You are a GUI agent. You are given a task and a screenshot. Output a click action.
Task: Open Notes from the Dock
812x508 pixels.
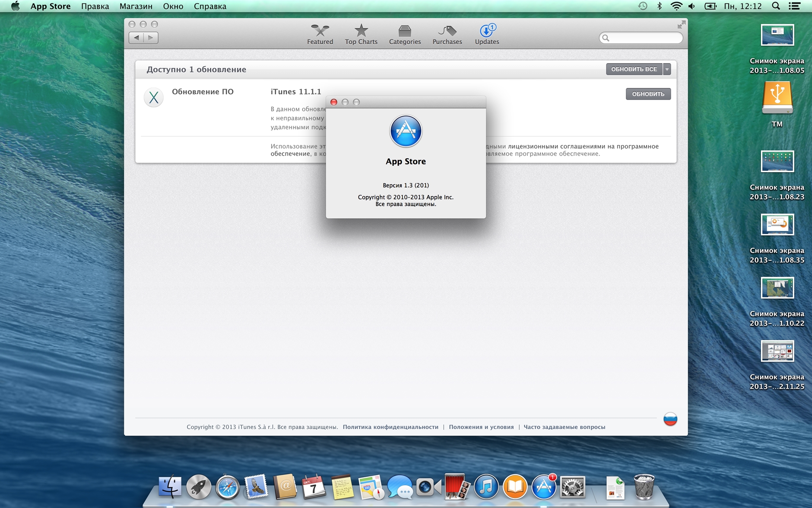(x=343, y=487)
